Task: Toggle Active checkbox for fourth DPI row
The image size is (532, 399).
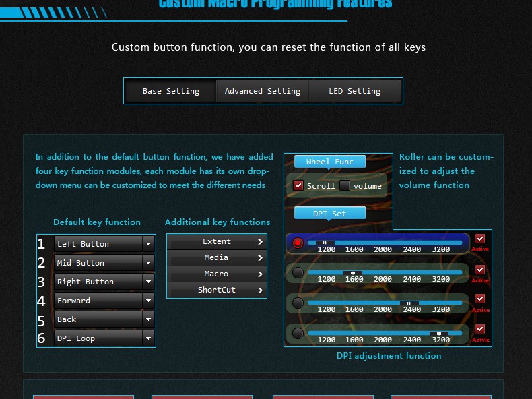Action: tap(479, 329)
